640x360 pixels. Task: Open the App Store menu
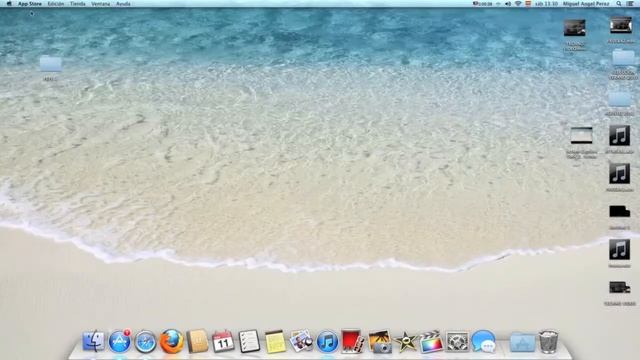click(30, 4)
